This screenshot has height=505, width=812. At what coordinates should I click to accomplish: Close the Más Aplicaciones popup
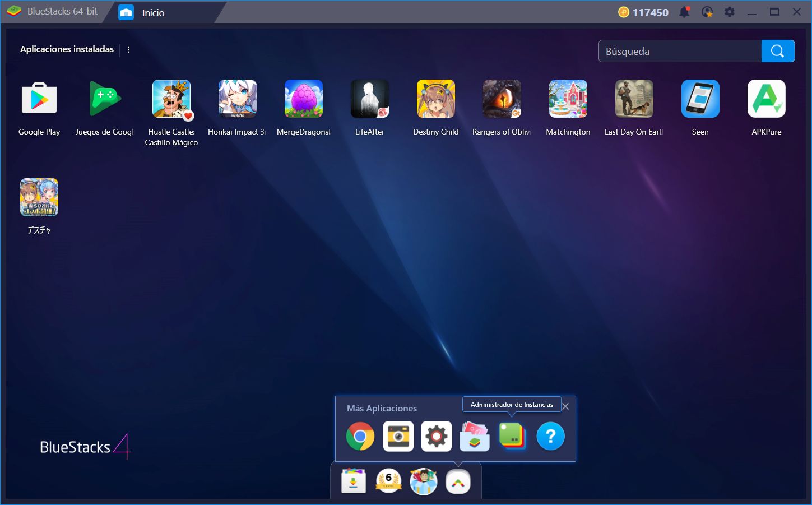tap(565, 406)
